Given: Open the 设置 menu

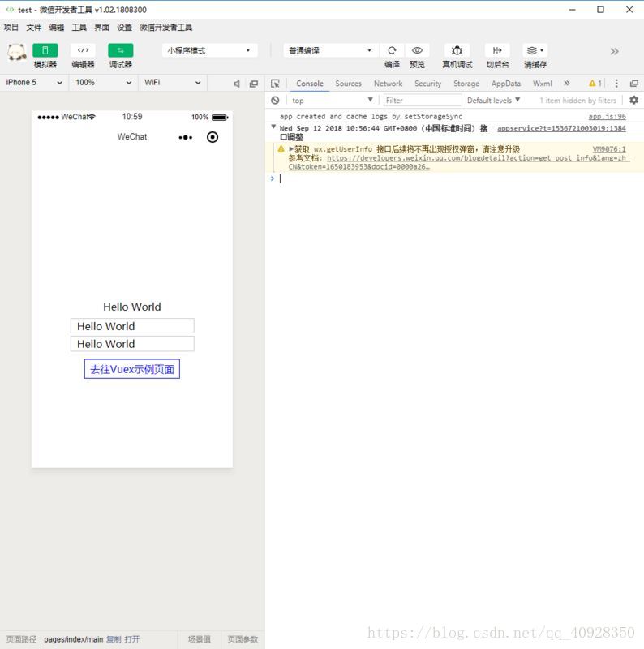Looking at the screenshot, I should (124, 28).
